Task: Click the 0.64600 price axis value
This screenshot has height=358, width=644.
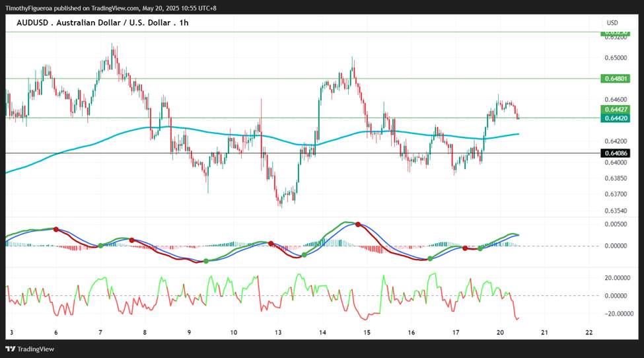Action: click(616, 99)
